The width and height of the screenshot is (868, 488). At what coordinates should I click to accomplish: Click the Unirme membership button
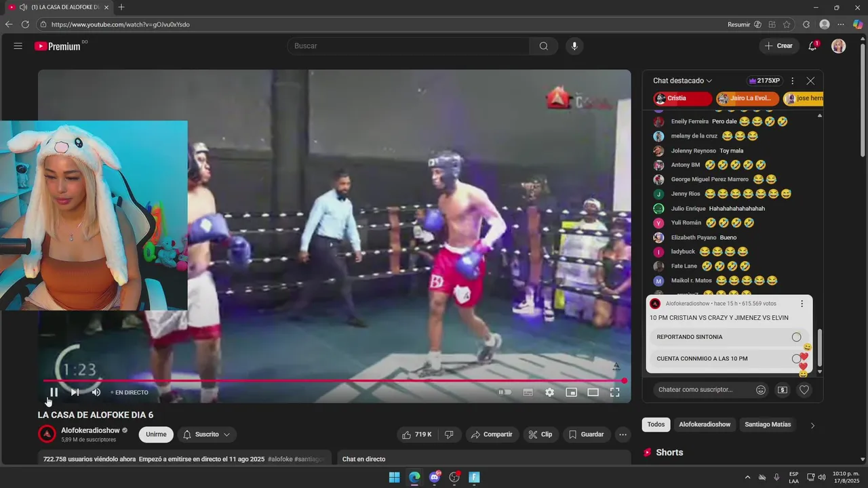pos(156,434)
